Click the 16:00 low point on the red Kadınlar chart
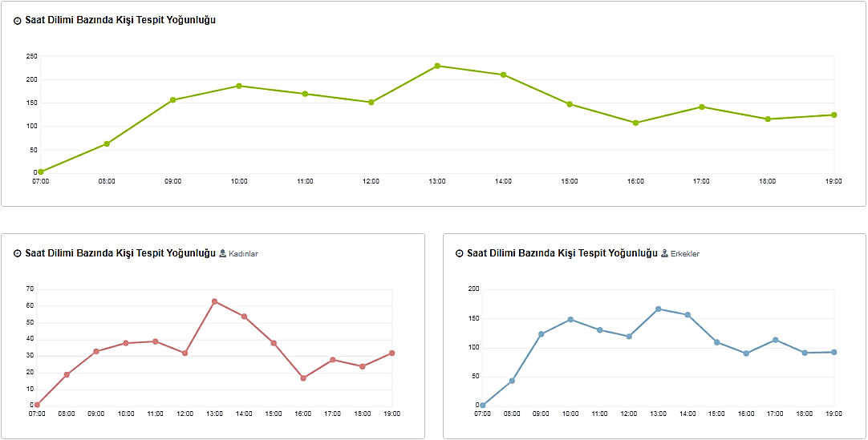868x440 pixels. pos(303,378)
